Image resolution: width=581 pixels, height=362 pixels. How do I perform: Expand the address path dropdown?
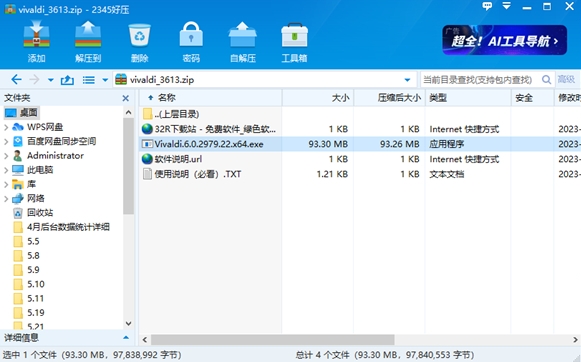pyautogui.click(x=407, y=80)
